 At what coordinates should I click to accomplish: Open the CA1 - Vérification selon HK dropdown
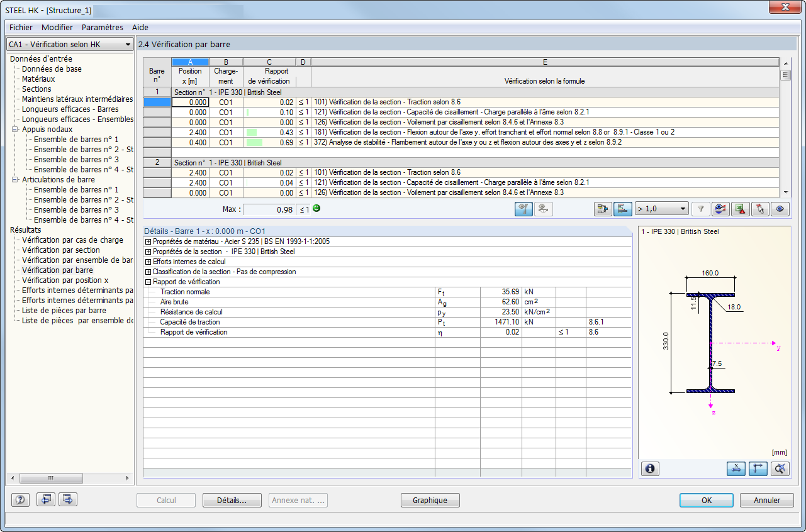[x=69, y=45]
